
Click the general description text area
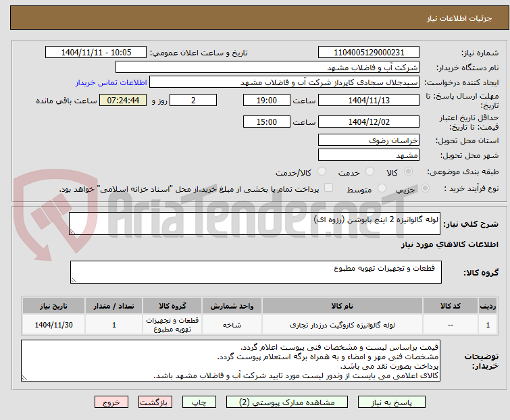255,224
